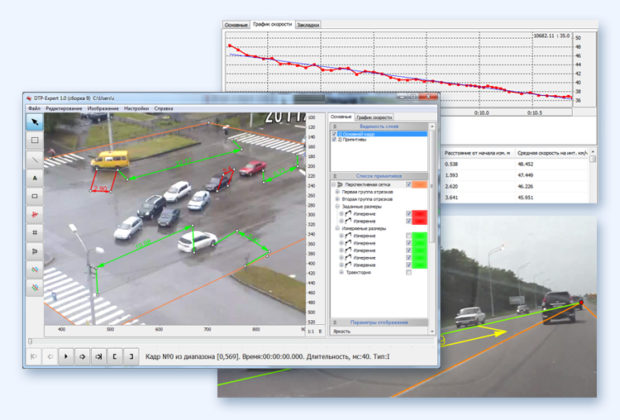Viewport: 620px width, 420px height.
Task: Enable the Траектория checkbox
Action: [409, 272]
